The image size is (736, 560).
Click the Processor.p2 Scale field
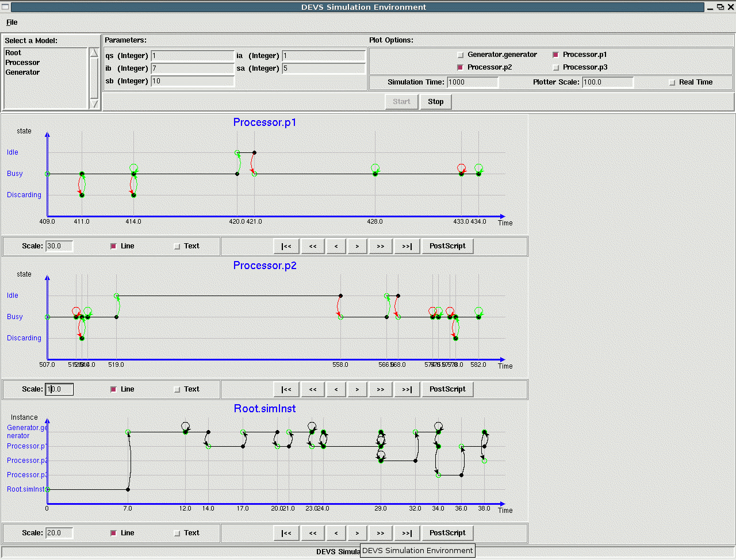(x=59, y=389)
